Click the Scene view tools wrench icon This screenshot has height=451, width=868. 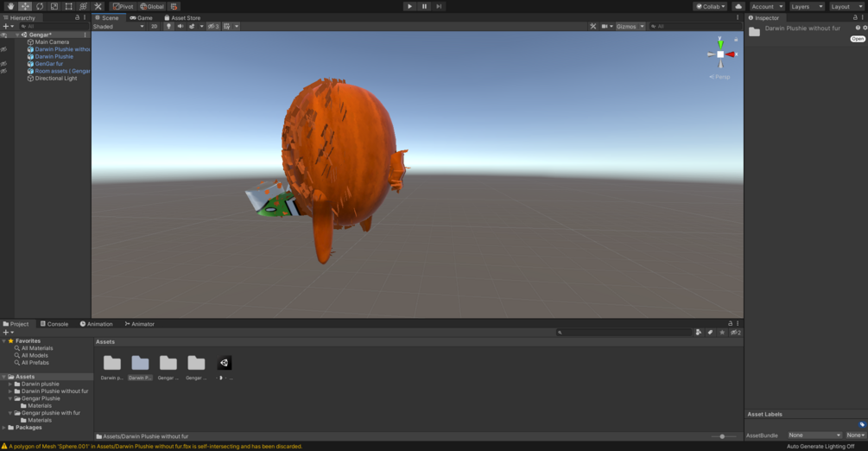click(592, 26)
